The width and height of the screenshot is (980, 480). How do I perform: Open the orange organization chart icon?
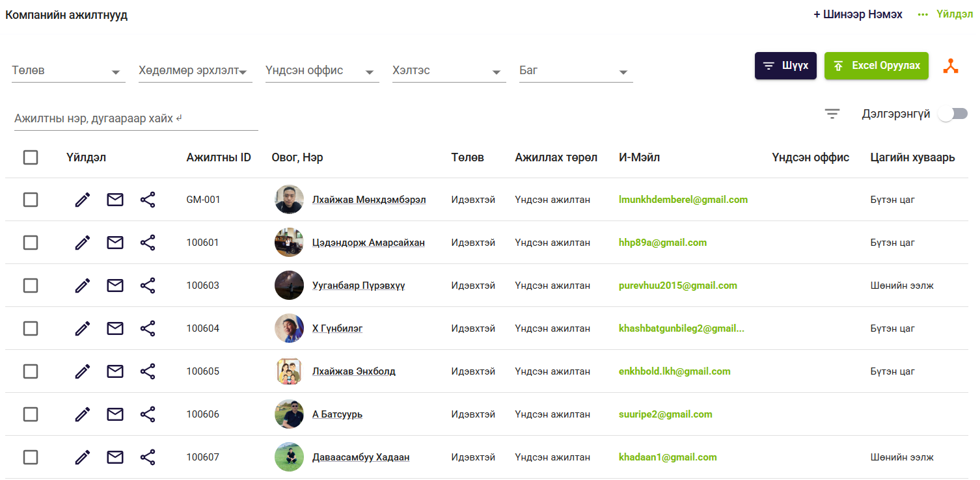pyautogui.click(x=951, y=66)
